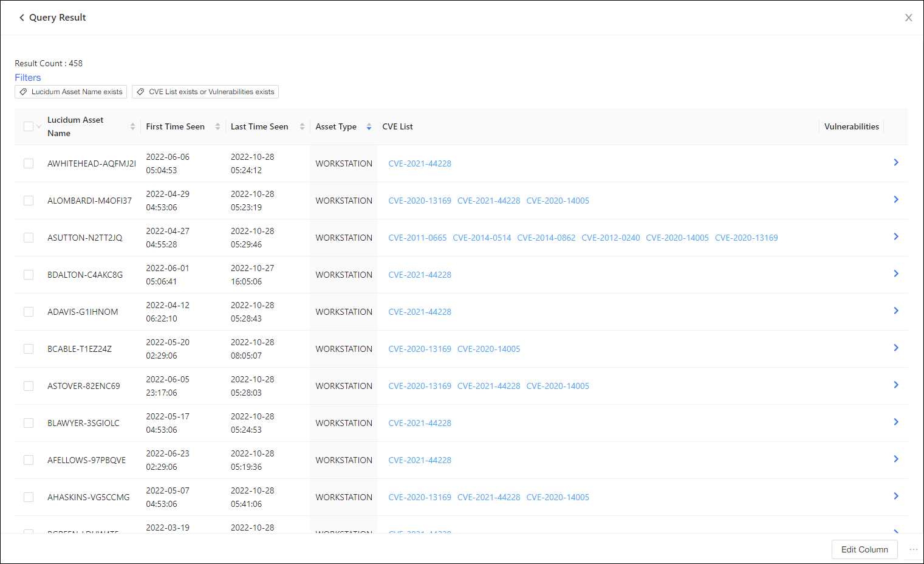Open the Filters link
The image size is (924, 564).
28,77
